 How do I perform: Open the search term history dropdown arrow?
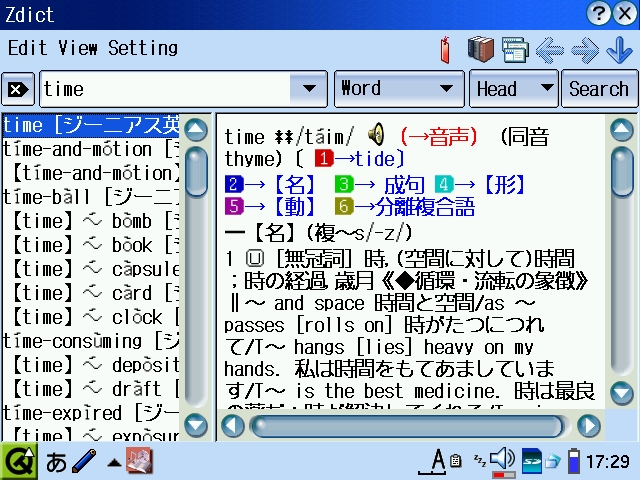pos(308,89)
